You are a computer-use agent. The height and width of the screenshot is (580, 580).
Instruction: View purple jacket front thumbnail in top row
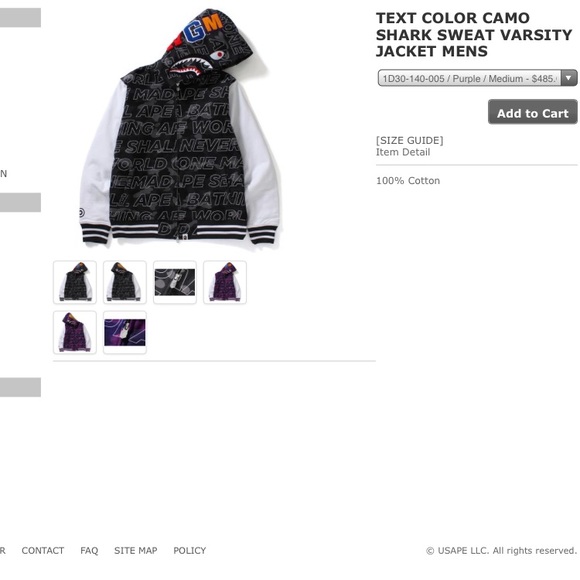[225, 282]
